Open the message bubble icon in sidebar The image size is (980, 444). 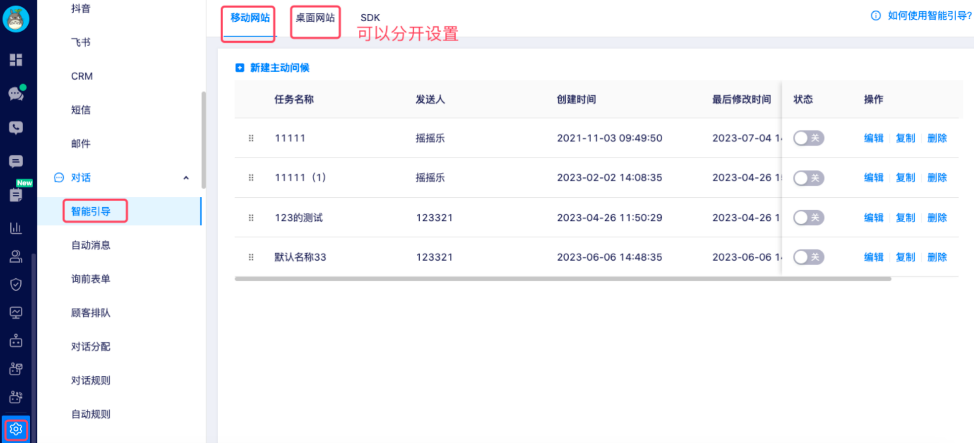coord(16,161)
